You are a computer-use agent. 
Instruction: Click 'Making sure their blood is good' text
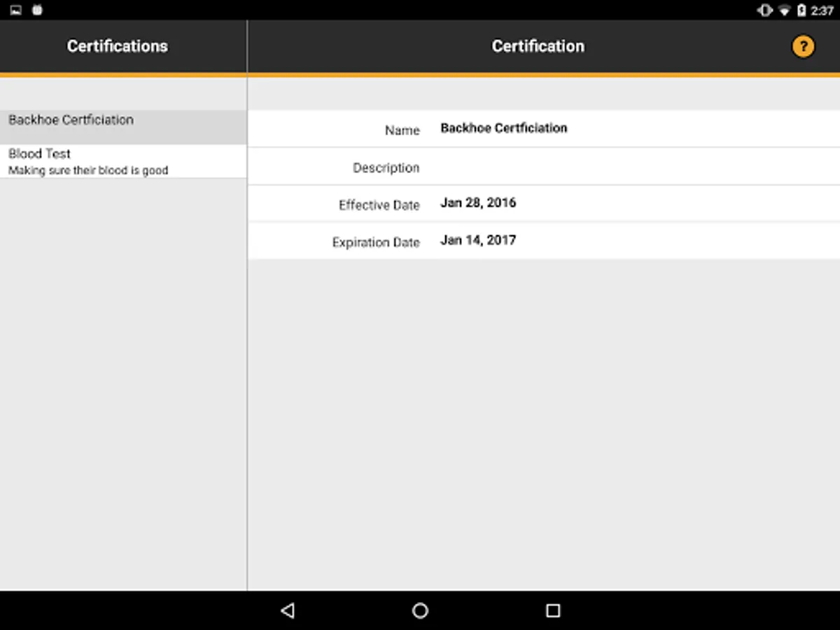tap(88, 170)
